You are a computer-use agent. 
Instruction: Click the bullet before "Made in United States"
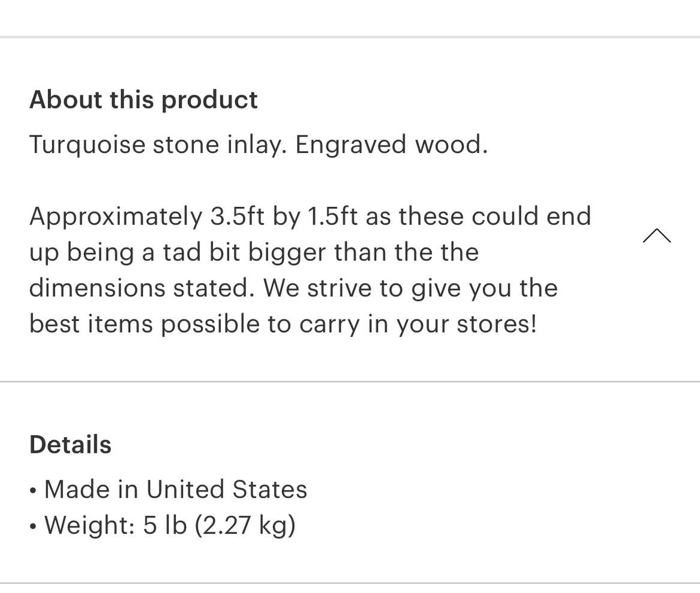pos(33,490)
